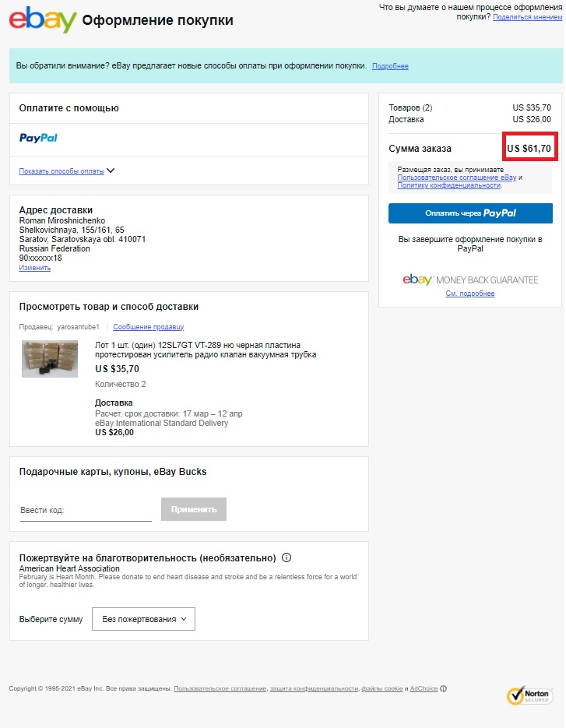The height and width of the screenshot is (728, 566).
Task: Click файлы cookie link in footer
Action: 382,688
